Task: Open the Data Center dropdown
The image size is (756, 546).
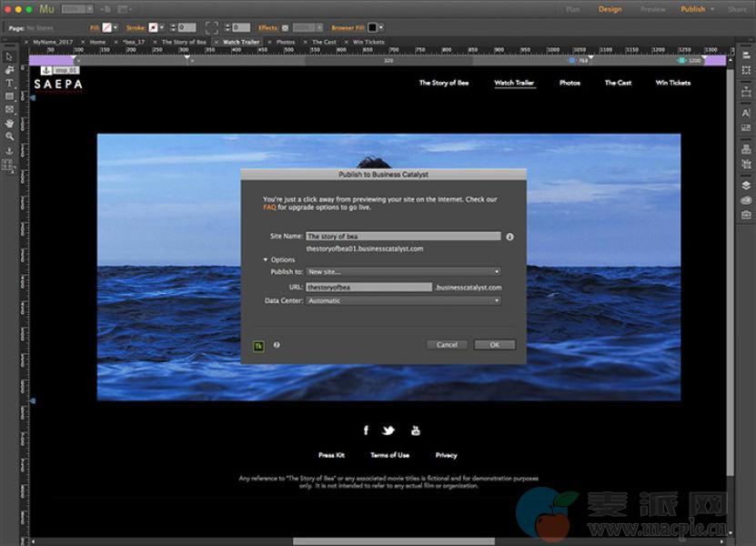Action: pos(403,300)
